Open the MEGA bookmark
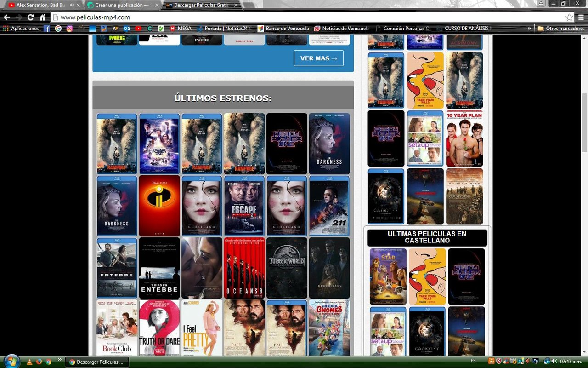Screen dimensions: 588x368 181,29
